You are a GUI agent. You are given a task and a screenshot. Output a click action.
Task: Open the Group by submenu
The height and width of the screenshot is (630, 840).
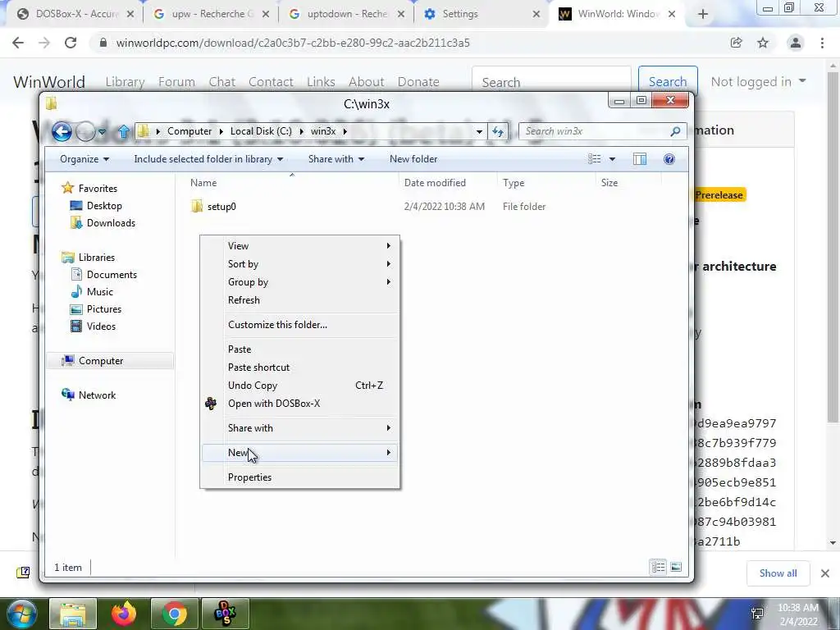(x=300, y=282)
